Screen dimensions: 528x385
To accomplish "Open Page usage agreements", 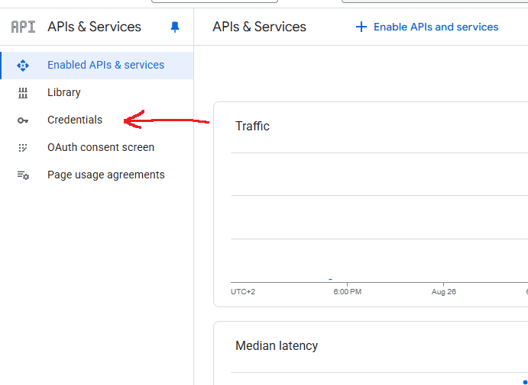I will click(x=97, y=175).
